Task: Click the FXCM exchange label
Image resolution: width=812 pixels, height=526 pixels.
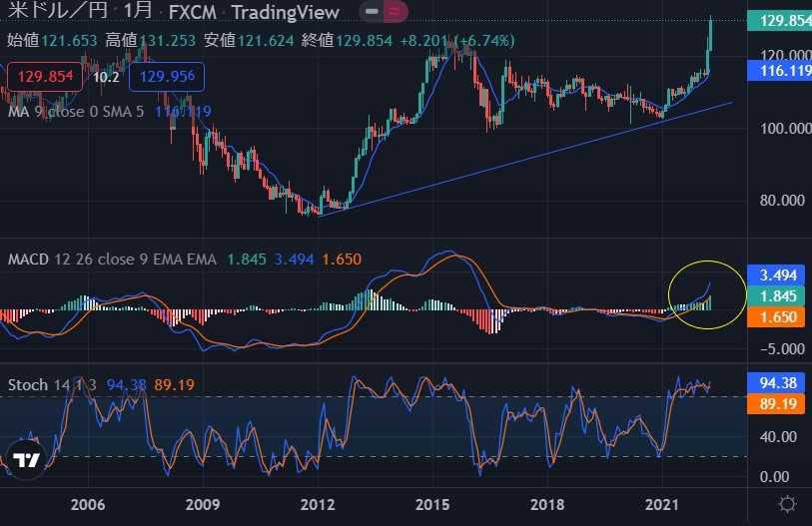Action: [x=192, y=12]
